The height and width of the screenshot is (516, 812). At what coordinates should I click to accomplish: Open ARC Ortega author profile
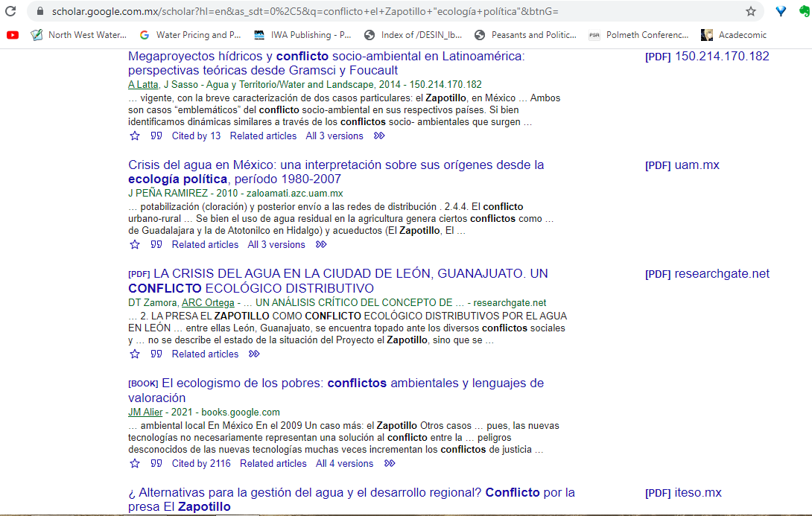click(208, 303)
